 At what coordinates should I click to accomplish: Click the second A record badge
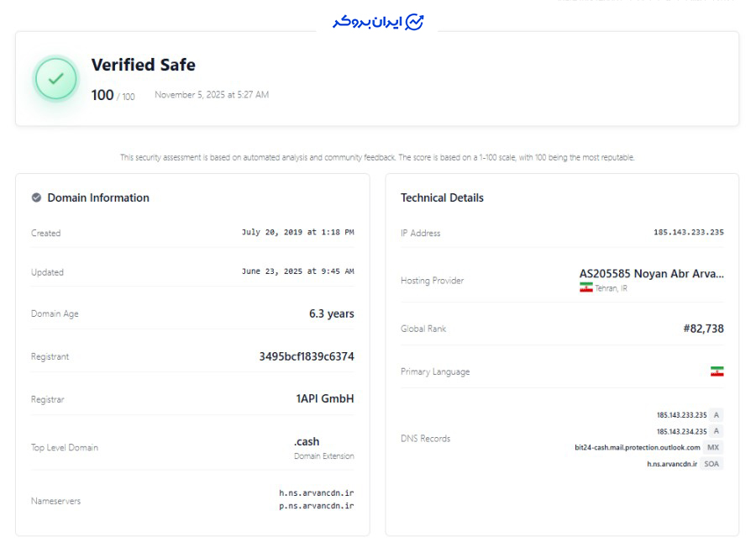pyautogui.click(x=716, y=431)
